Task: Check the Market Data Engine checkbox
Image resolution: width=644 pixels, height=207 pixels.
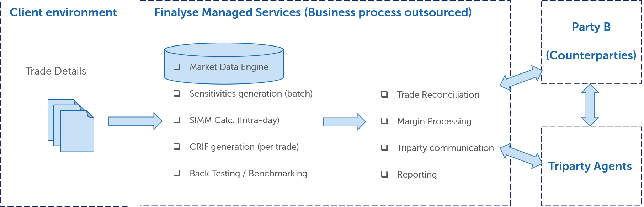Action: [177, 67]
